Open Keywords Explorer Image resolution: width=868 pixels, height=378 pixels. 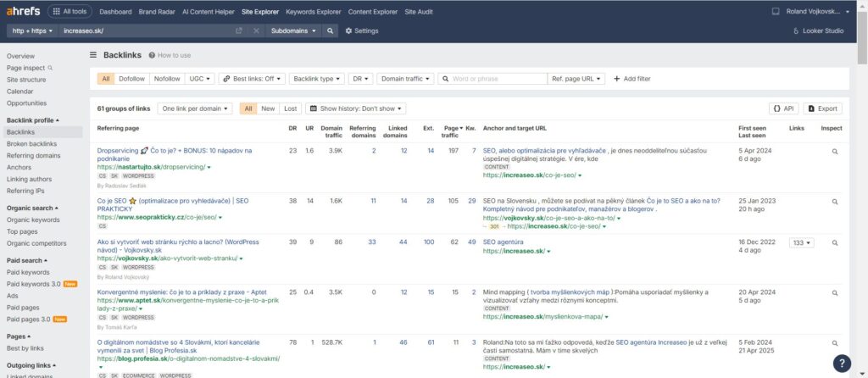(314, 12)
